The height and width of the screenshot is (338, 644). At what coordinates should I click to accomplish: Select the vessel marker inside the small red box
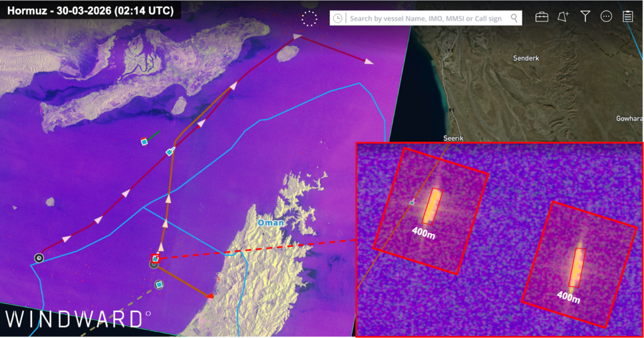155,258
